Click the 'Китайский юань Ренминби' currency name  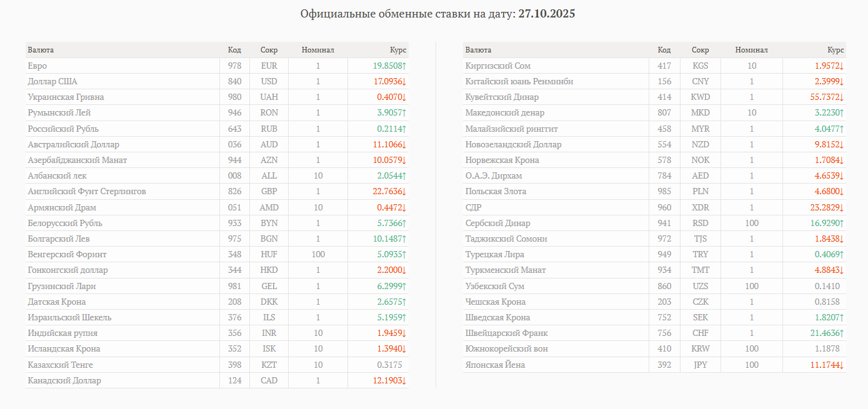[x=519, y=82]
